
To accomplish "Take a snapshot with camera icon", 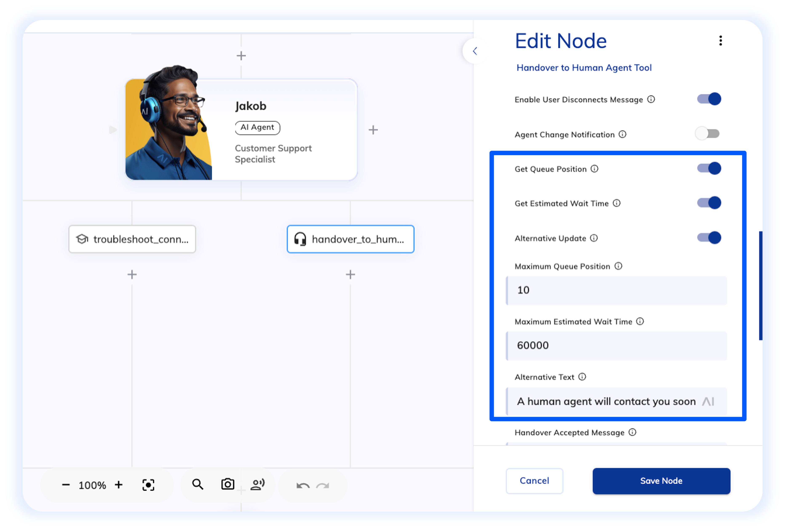I will 228,484.
